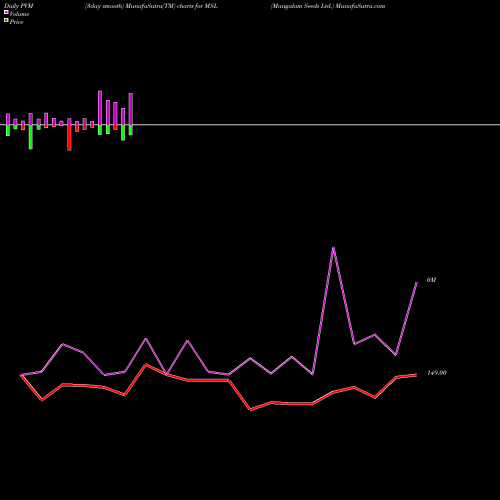500x500 pixels.
Task: Click the '0M' volume value label
Action: (x=431, y=280)
